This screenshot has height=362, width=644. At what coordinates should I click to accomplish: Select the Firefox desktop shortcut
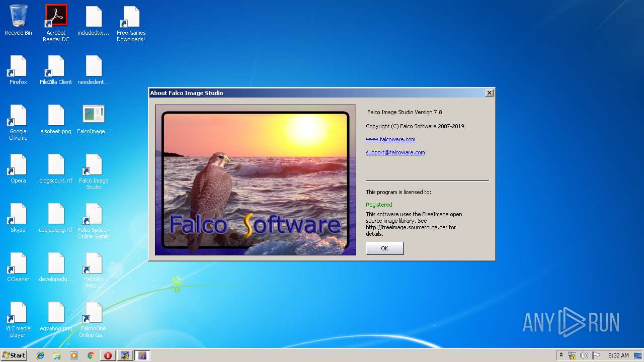18,70
